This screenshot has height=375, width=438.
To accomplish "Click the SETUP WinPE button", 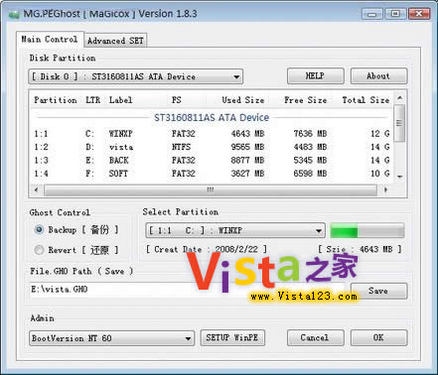I will (232, 338).
